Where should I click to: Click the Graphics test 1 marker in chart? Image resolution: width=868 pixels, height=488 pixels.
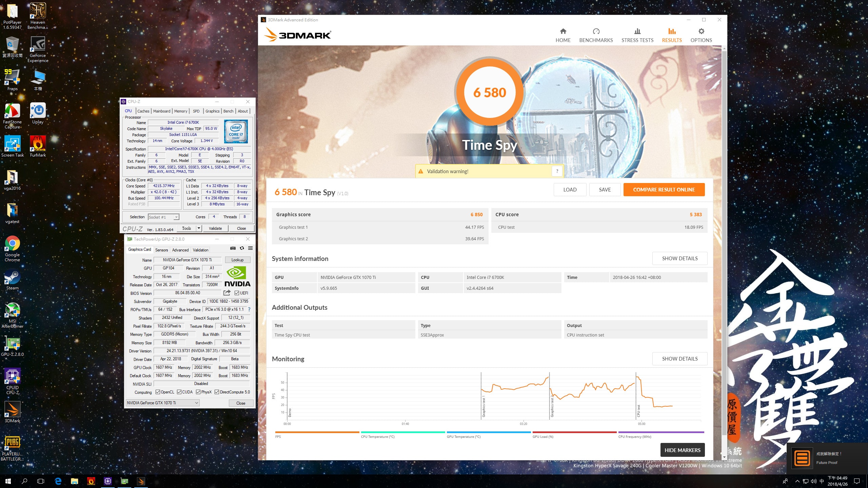pos(484,406)
